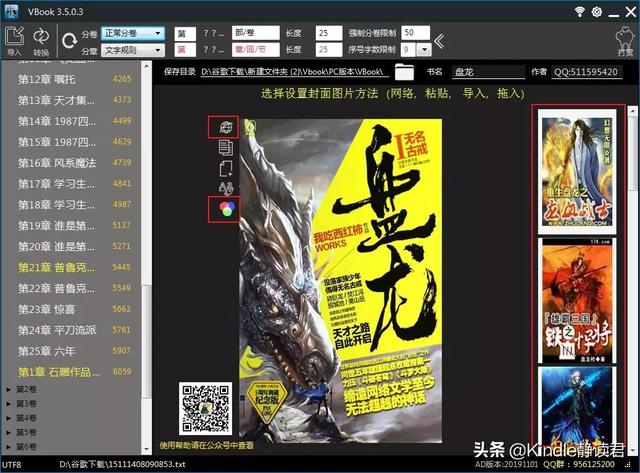Select chapter 第13章 天才集...

point(73,100)
